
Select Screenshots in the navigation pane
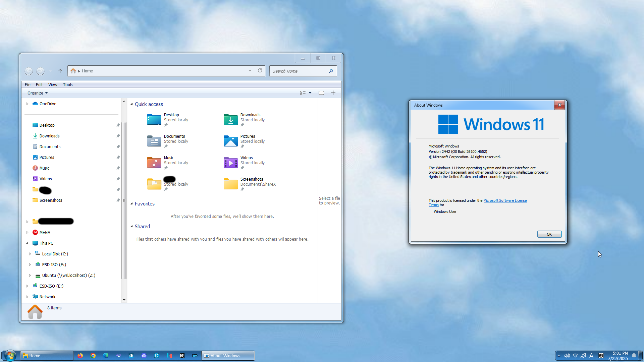point(51,200)
